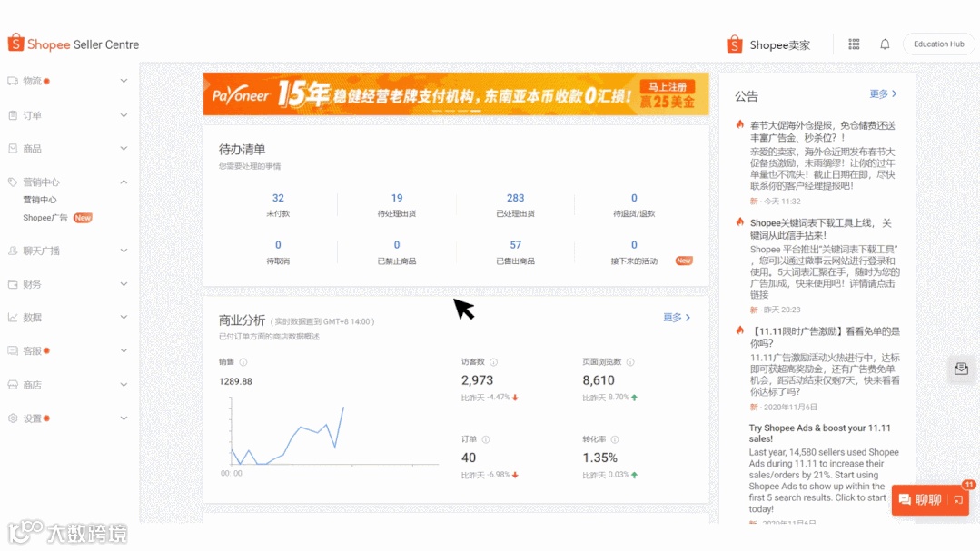This screenshot has width=980, height=551.
Task: Click the 财务 wallet icon in sidebar
Action: (x=13, y=283)
